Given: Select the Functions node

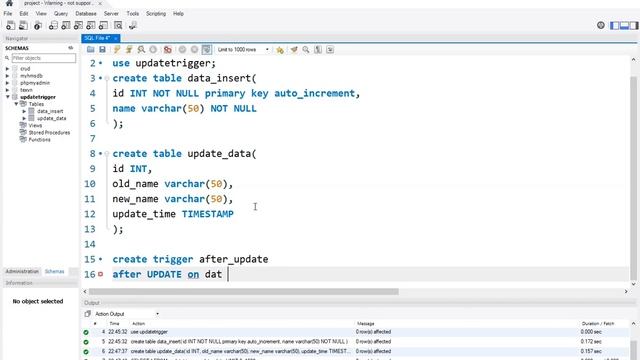Looking at the screenshot, I should click(x=39, y=140).
